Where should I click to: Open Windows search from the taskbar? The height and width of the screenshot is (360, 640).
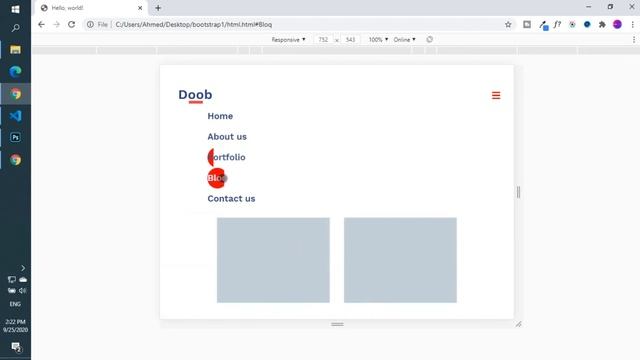coord(16,28)
